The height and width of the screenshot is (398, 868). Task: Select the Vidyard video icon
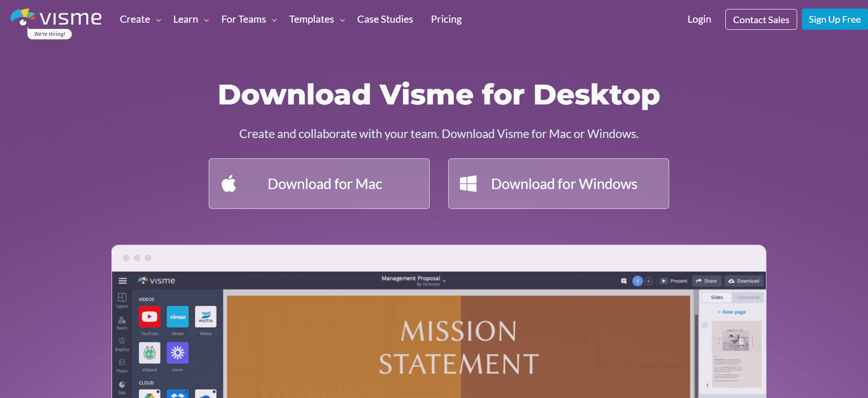point(149,353)
